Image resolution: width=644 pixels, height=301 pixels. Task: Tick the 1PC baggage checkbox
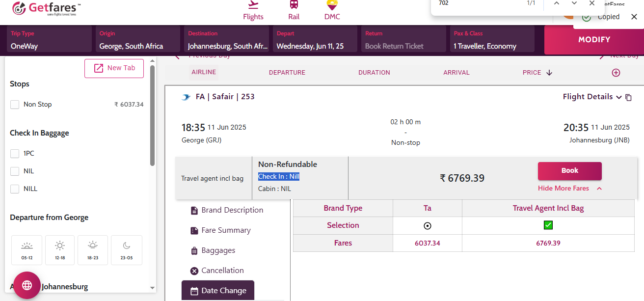pyautogui.click(x=15, y=154)
